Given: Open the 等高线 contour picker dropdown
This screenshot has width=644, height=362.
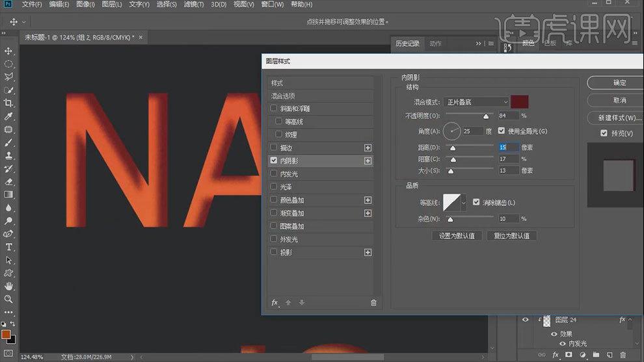Looking at the screenshot, I should [x=464, y=202].
